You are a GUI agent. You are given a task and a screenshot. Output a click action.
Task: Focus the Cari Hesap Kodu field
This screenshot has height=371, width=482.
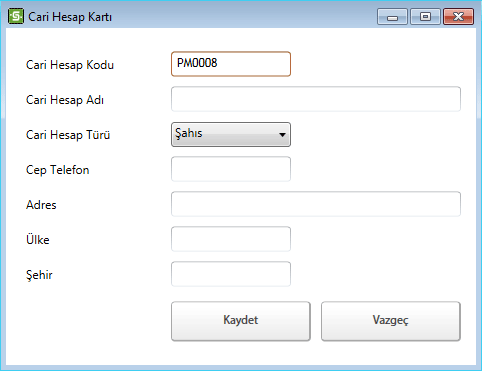pyautogui.click(x=231, y=64)
